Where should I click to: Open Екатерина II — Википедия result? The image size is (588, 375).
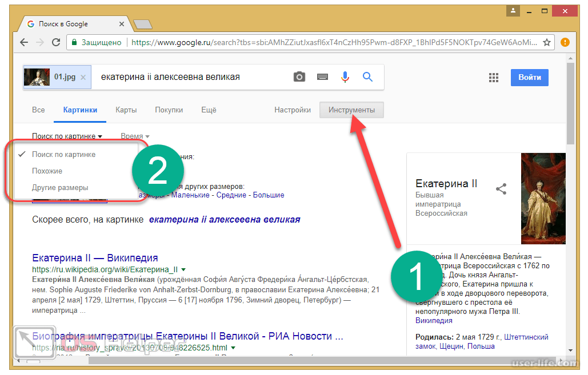coord(95,258)
